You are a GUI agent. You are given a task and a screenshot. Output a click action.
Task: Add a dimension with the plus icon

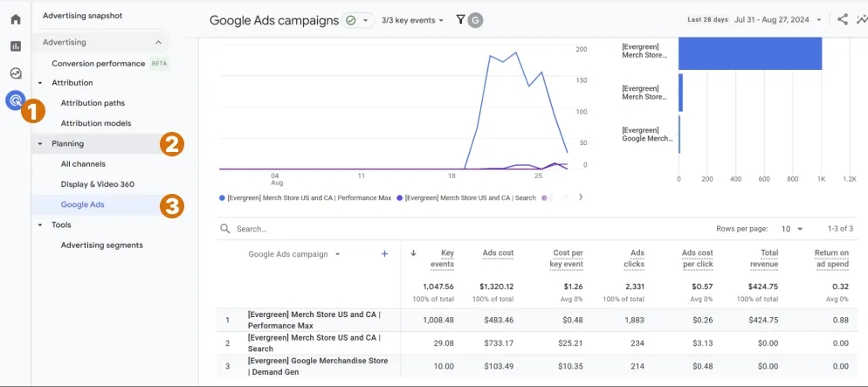tap(385, 254)
